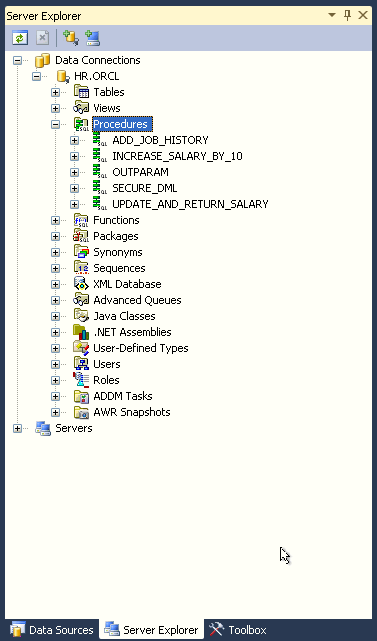377x641 pixels.
Task: Expand the Advanced Queues node
Action: point(55,300)
